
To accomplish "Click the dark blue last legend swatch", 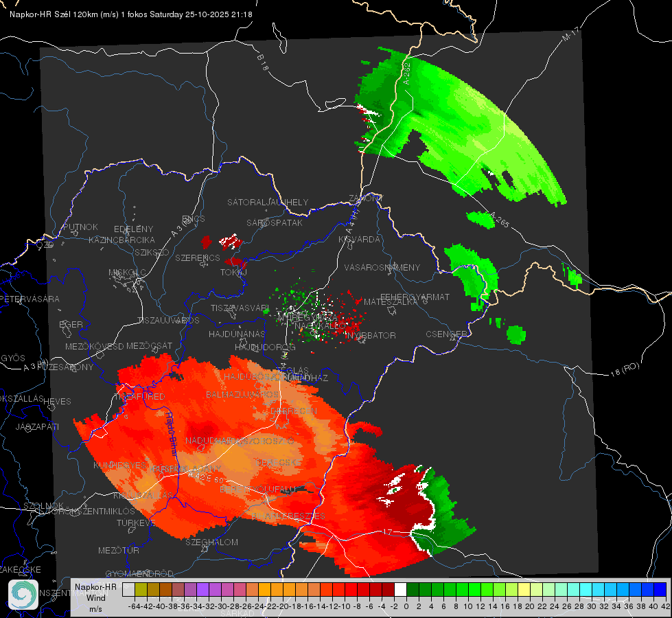I will pos(660,589).
